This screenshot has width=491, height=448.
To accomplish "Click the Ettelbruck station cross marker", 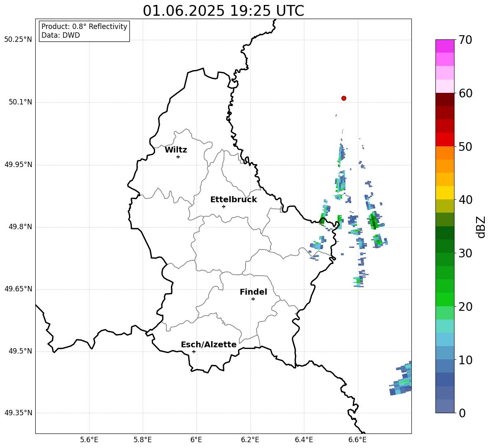I will point(224,206).
